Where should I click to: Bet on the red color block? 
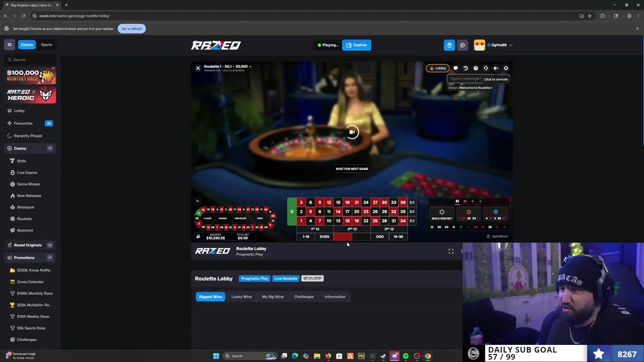pos(343,237)
